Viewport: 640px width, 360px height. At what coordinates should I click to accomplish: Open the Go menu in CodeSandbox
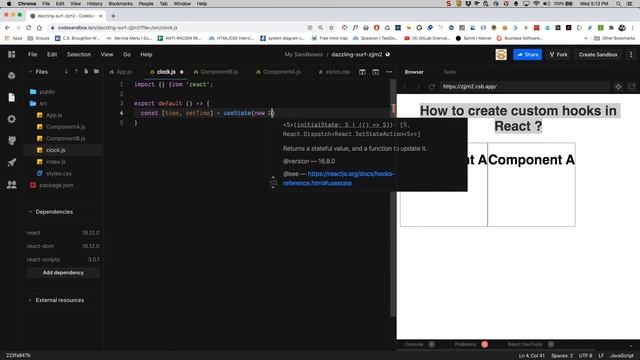pyautogui.click(x=127, y=54)
